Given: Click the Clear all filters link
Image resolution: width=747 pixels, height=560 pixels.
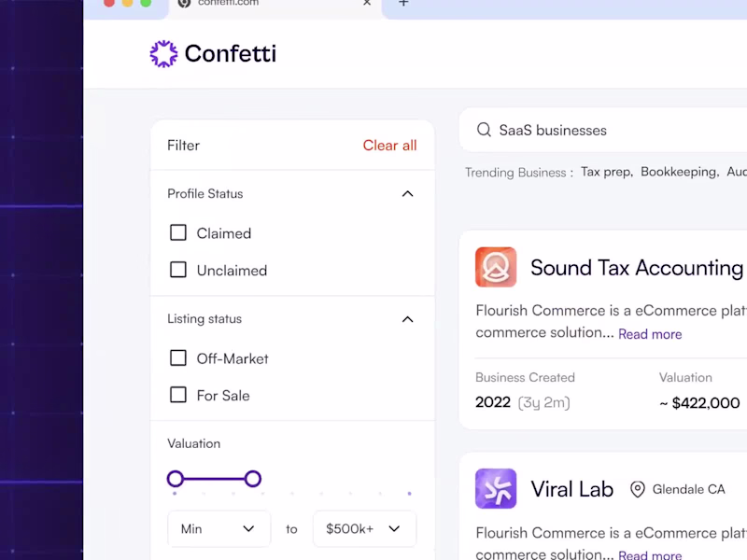Looking at the screenshot, I should coord(389,145).
